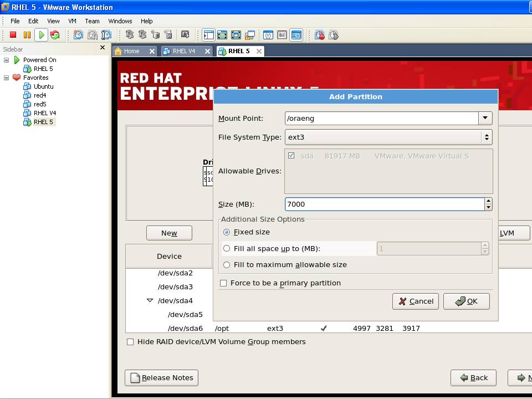The image size is (532, 399).
Task: Select RHEL V4 in Favorites sidebar
Action: pos(45,113)
